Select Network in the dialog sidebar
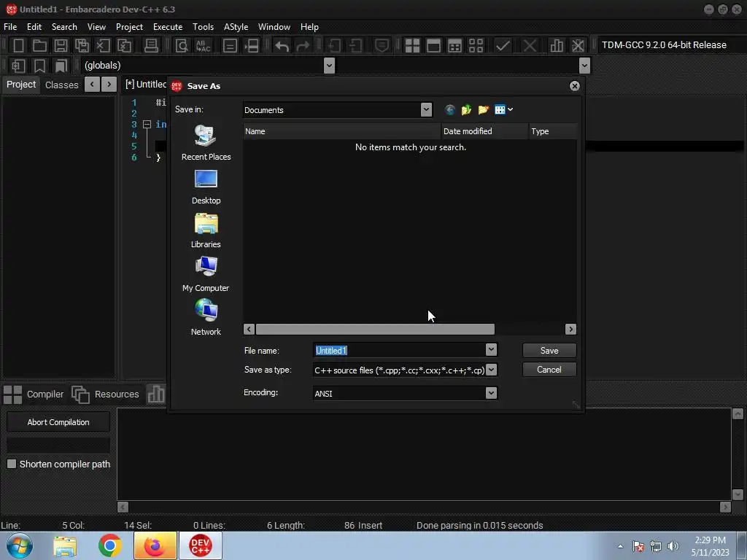Image resolution: width=747 pixels, height=560 pixels. [206, 318]
